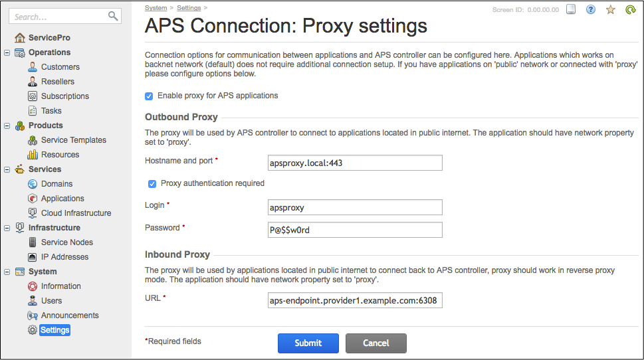Toggle Proxy authentication required checkbox
Screen dimensions: 644x360
pyautogui.click(x=152, y=183)
